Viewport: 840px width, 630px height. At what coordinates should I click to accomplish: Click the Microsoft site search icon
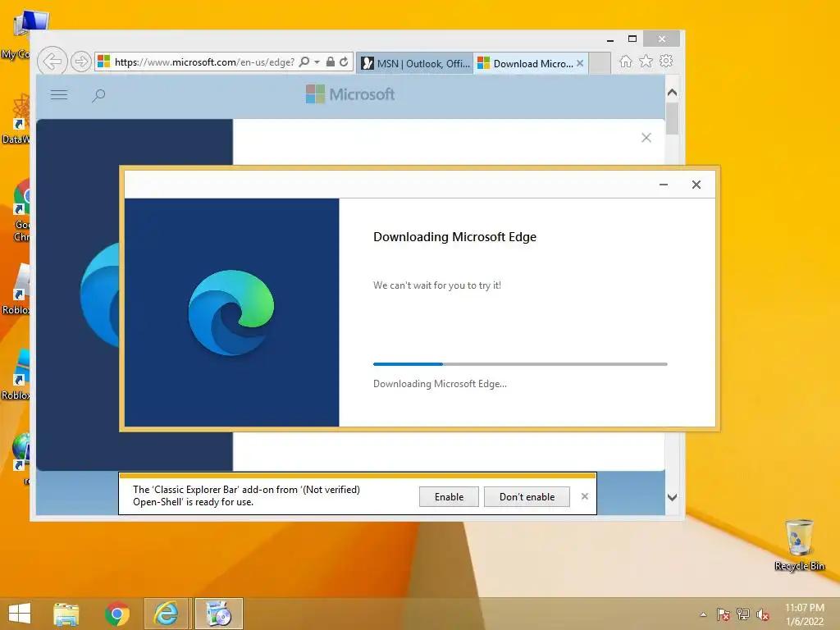[x=98, y=95]
